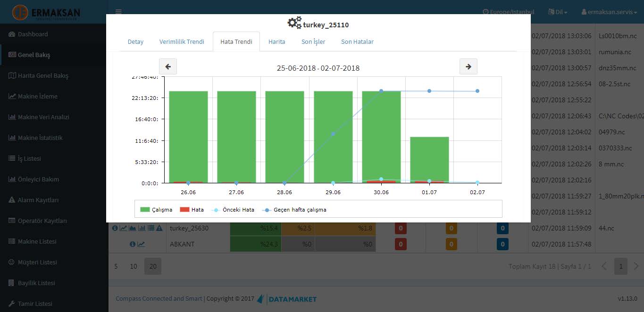Click alarm warning icon in turkey_25630 row
Viewport: 644px width, 312px height.
click(x=159, y=228)
